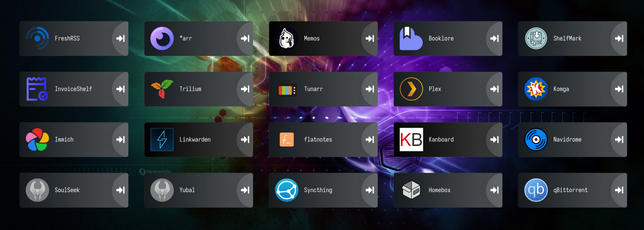
Task: Select the Immich colorful flower icon
Action: point(37,140)
